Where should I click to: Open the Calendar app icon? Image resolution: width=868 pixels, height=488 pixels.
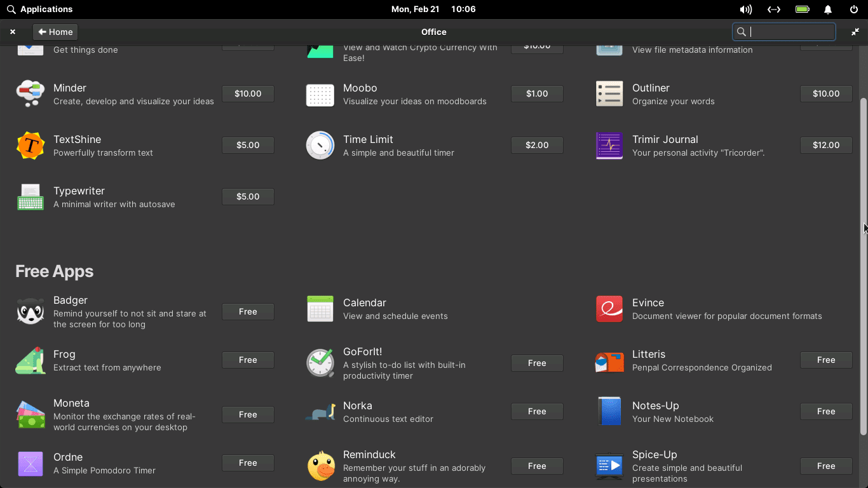[x=320, y=309]
